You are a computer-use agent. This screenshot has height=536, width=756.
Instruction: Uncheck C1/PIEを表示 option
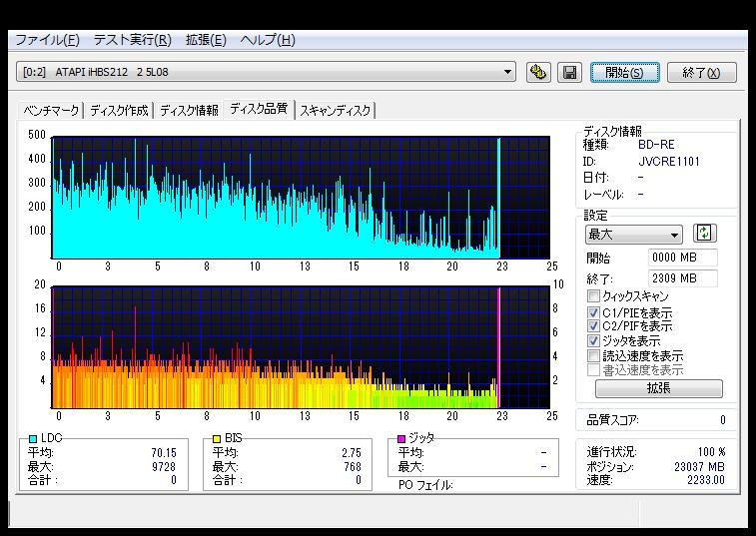point(594,312)
